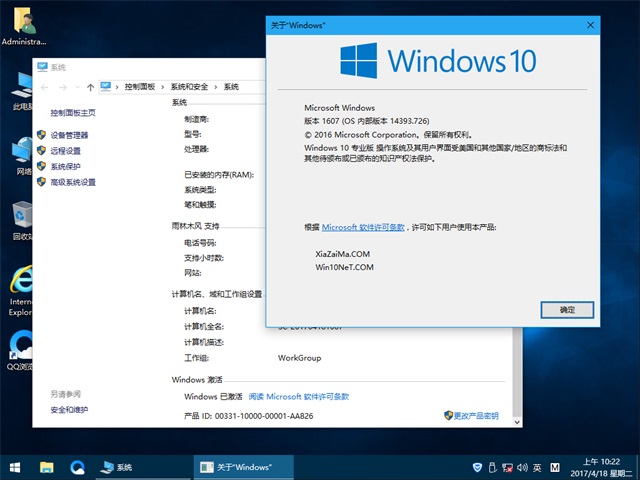Click the security shield tray icon
Viewport: 640px width, 480px height.
point(477,467)
